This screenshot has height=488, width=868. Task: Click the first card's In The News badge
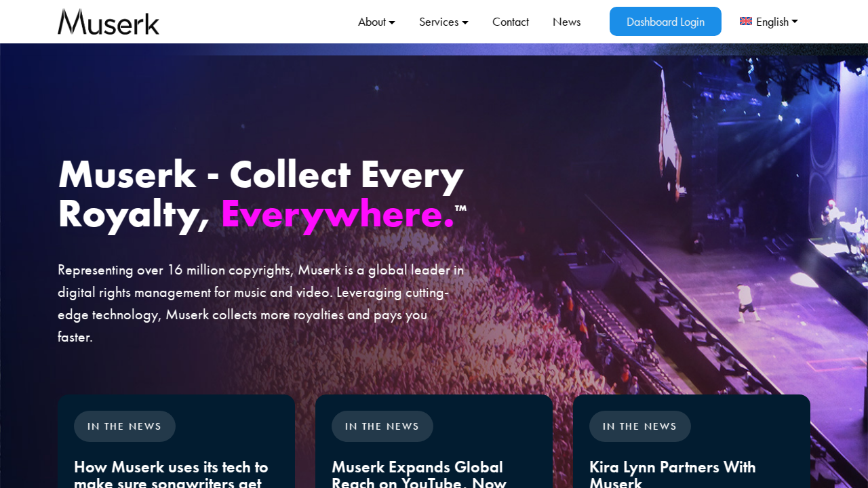click(x=125, y=426)
